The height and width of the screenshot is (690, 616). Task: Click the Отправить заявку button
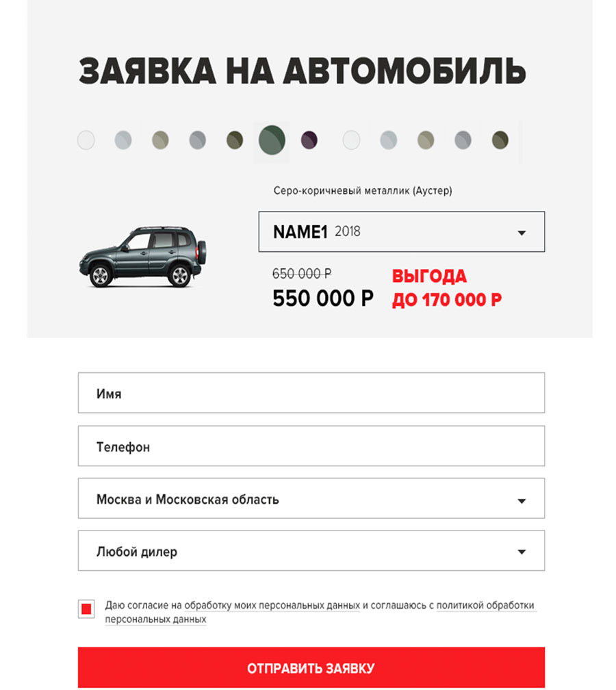click(311, 667)
